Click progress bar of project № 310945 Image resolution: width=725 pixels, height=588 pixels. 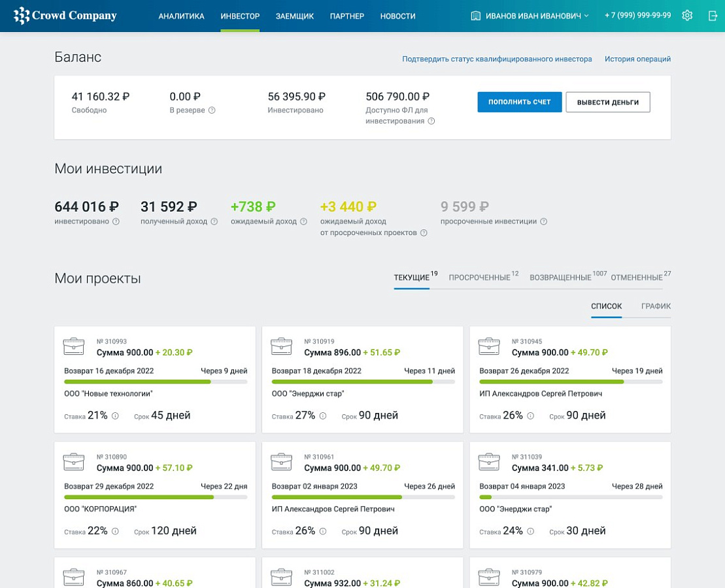coord(571,382)
